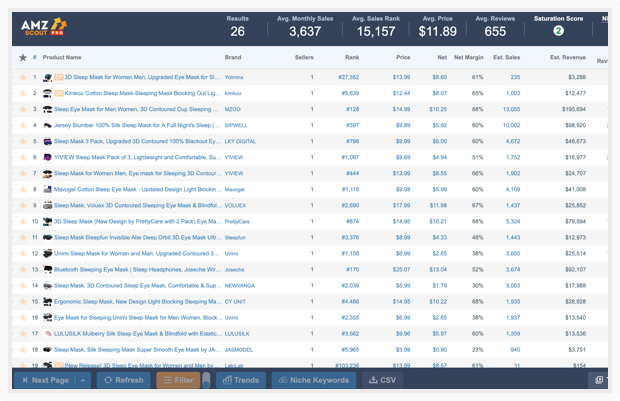Open Mavogel Cotton Sleep Eye Mask link
The height and width of the screenshot is (401, 620).
coord(138,189)
